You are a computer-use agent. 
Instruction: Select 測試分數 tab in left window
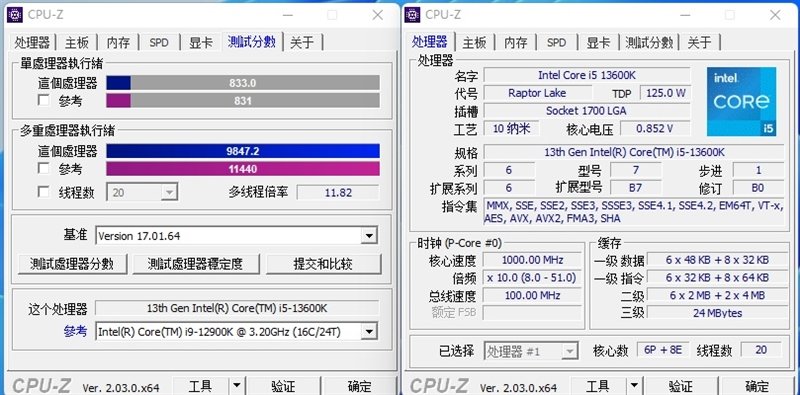252,41
